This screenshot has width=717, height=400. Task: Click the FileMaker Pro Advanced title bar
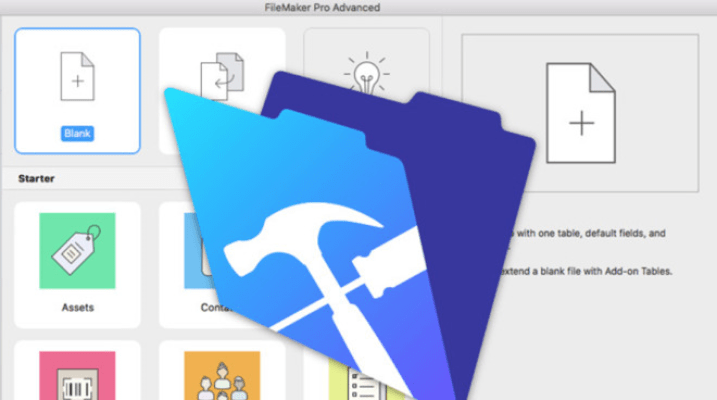click(x=358, y=7)
